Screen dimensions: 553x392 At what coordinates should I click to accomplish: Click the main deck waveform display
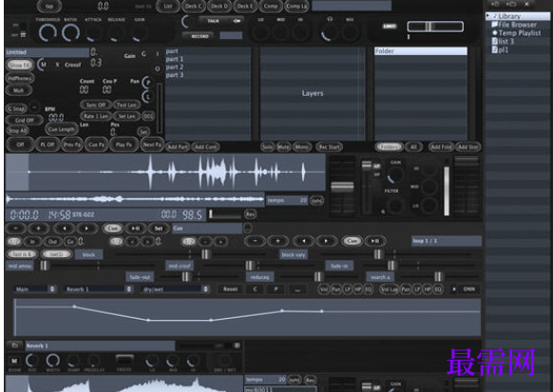165,172
